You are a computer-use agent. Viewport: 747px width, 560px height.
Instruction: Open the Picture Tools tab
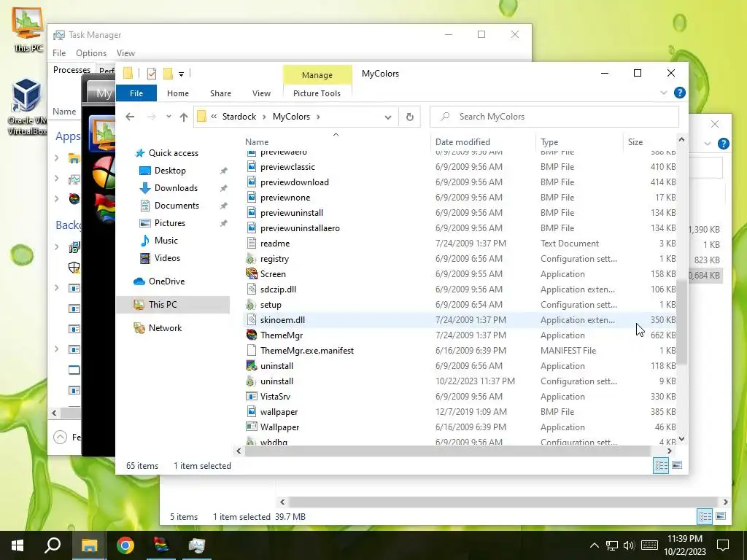point(317,93)
